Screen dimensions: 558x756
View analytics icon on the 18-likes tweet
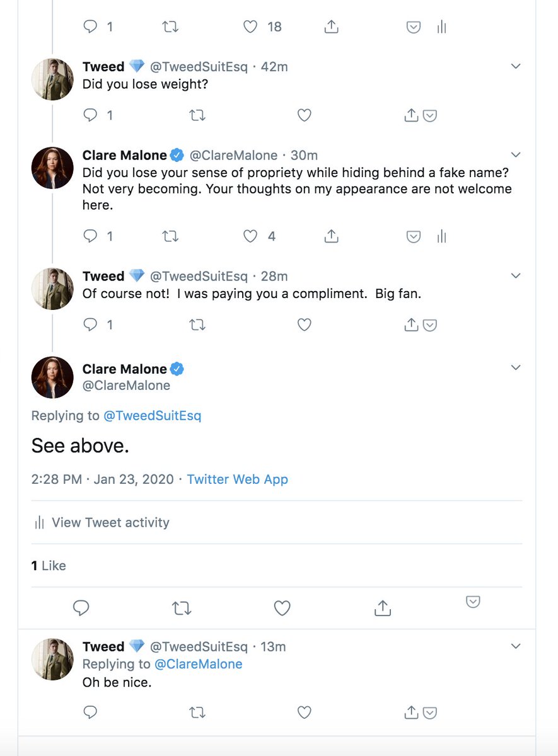click(x=441, y=27)
